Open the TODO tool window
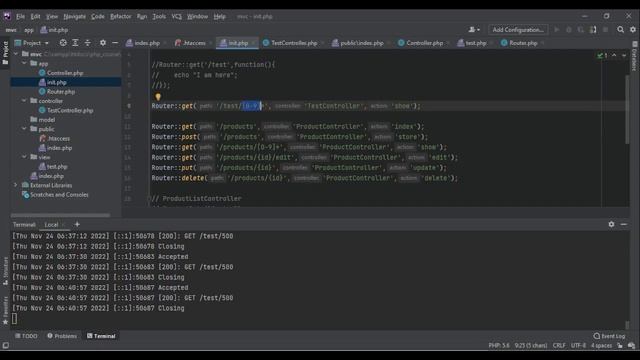The width and height of the screenshot is (640, 360). (26, 336)
